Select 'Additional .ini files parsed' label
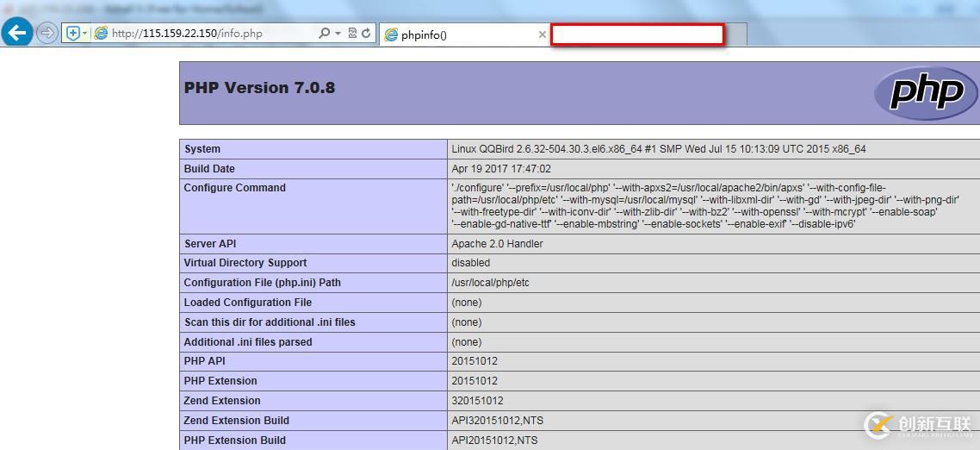The height and width of the screenshot is (450, 980). coord(247,341)
